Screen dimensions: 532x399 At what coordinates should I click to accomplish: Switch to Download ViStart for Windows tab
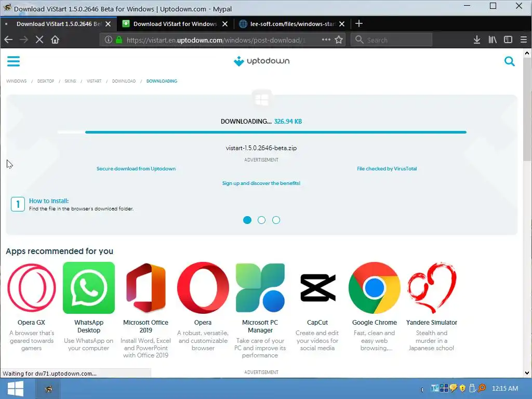coord(175,24)
